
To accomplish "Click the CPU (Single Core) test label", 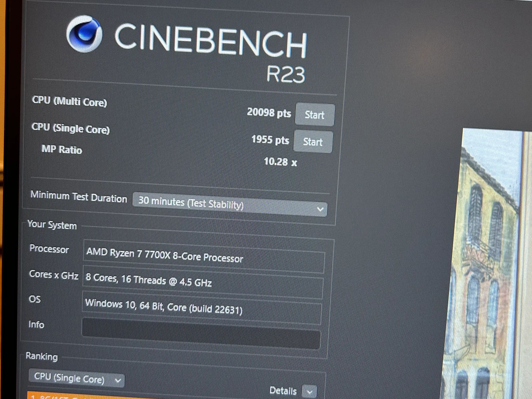I will [70, 129].
